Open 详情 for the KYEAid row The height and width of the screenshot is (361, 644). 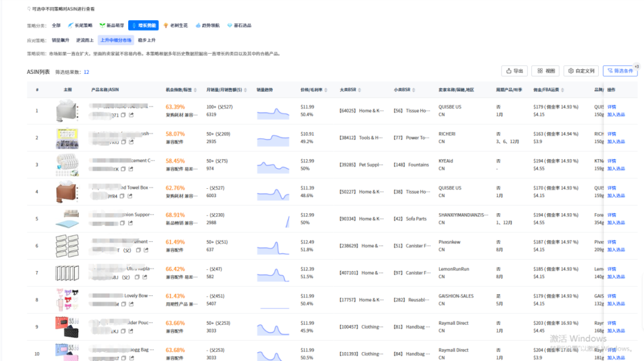612,161
